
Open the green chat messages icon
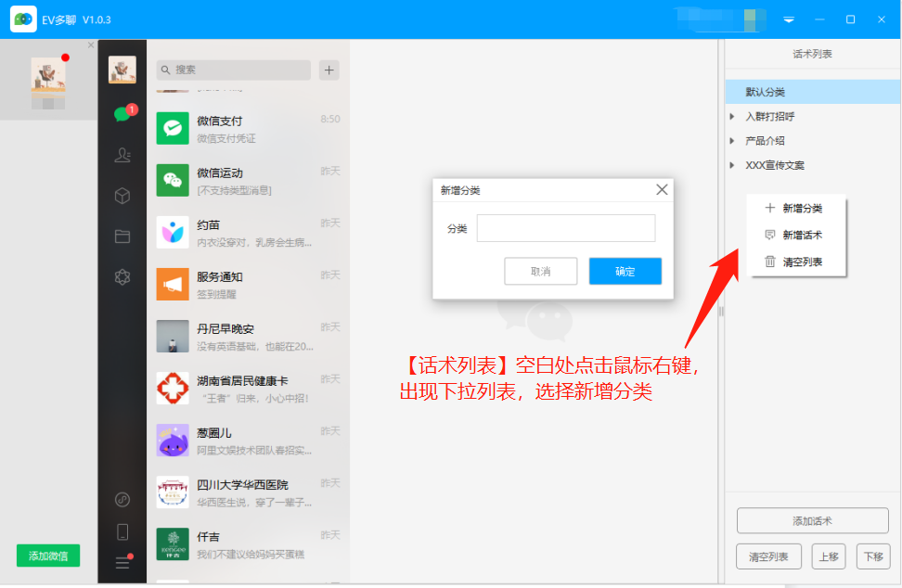click(122, 114)
